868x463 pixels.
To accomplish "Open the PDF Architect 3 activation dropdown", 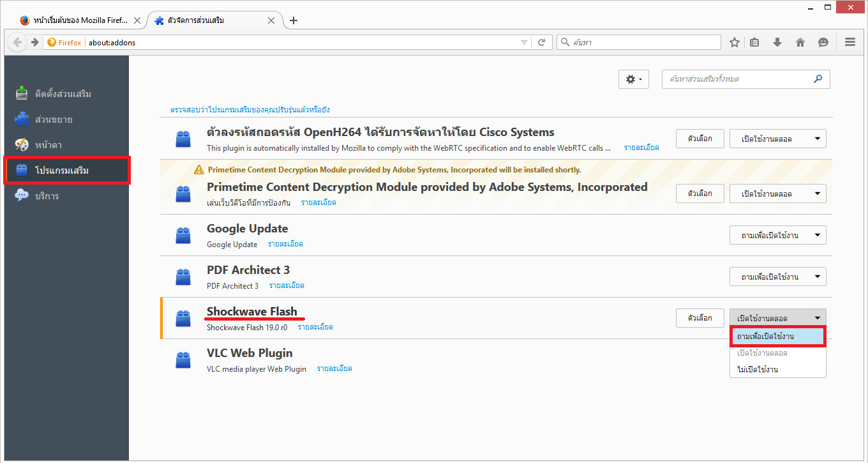I will pos(777,277).
